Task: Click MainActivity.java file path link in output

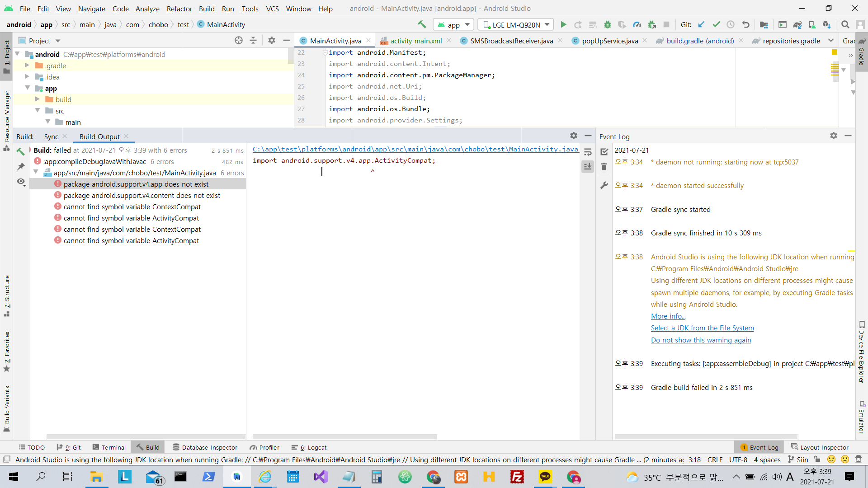Action: point(415,149)
